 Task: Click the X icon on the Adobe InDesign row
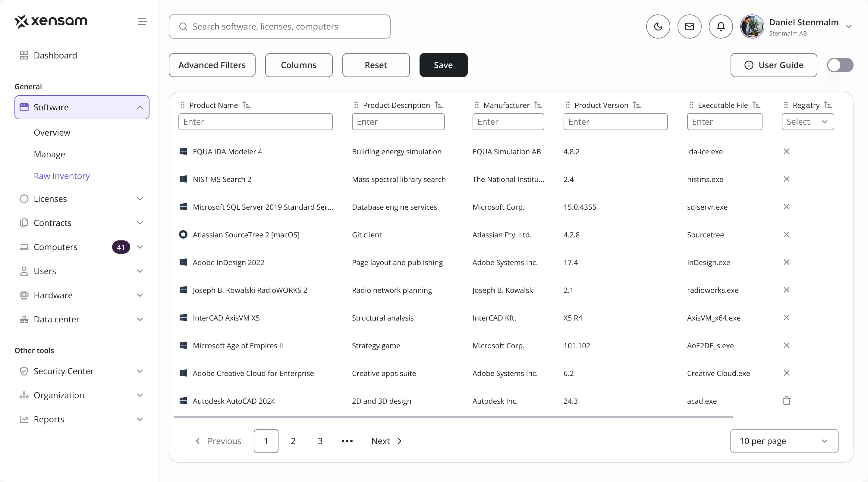pyautogui.click(x=786, y=262)
